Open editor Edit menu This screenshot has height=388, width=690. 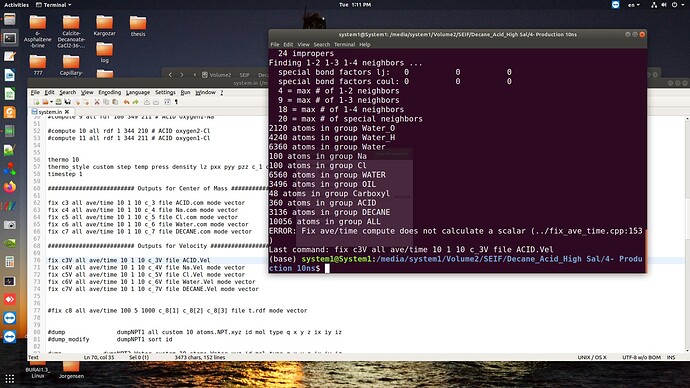(x=49, y=92)
